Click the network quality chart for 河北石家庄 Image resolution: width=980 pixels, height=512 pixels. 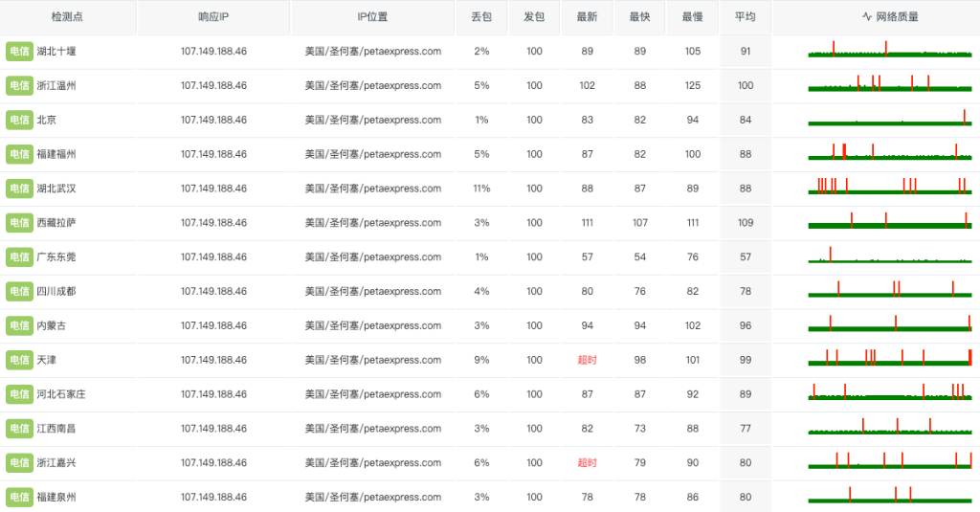point(890,392)
